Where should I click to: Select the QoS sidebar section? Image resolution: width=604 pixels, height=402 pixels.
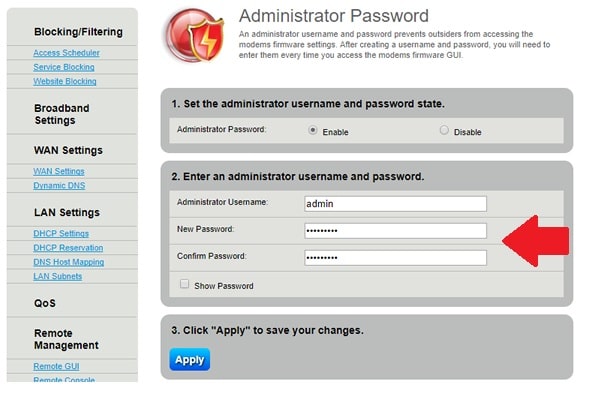(x=47, y=301)
